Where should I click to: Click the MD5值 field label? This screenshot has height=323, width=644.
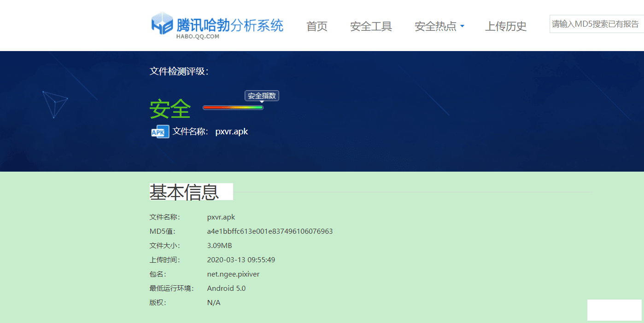162,231
